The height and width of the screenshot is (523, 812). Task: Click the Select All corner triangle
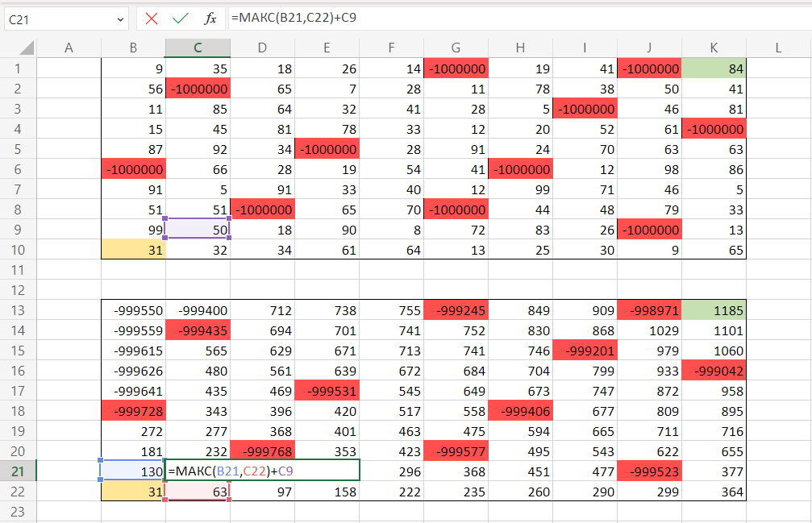tap(19, 48)
